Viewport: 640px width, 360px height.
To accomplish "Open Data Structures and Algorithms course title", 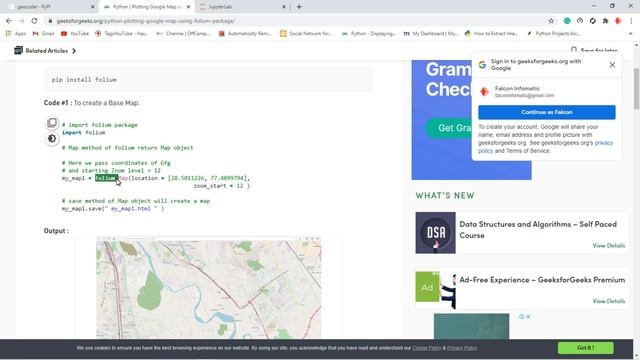I will pos(538,230).
